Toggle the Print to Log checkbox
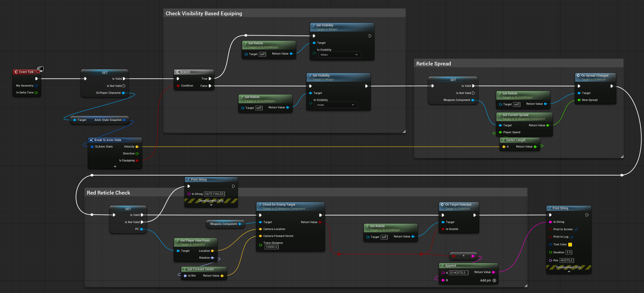This screenshot has height=293, width=644. point(572,237)
